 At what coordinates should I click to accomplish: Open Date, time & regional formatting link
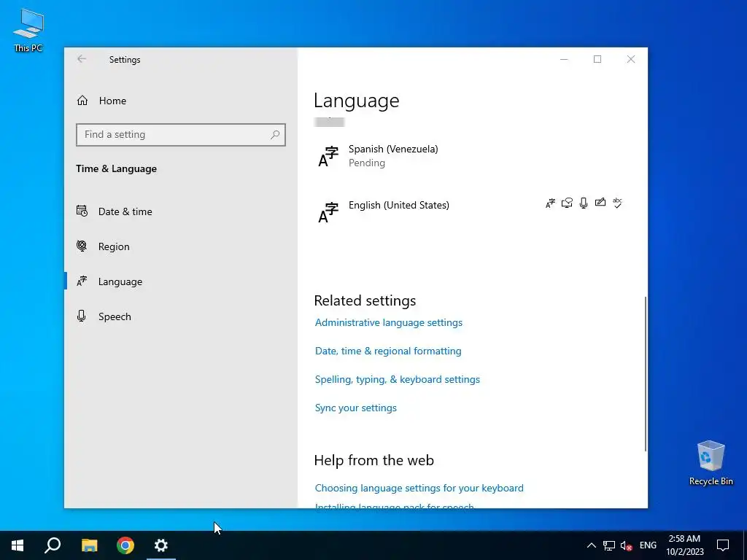click(x=388, y=351)
